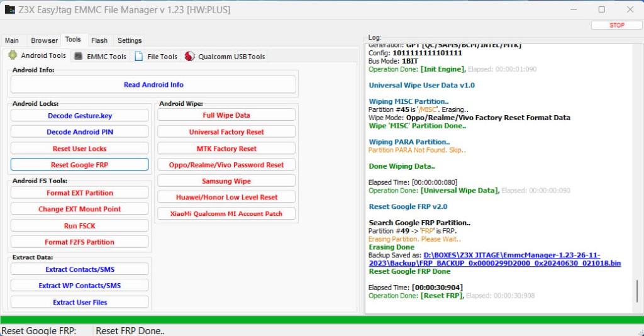
Task: Click Decode Android PIN button
Action: pos(80,132)
